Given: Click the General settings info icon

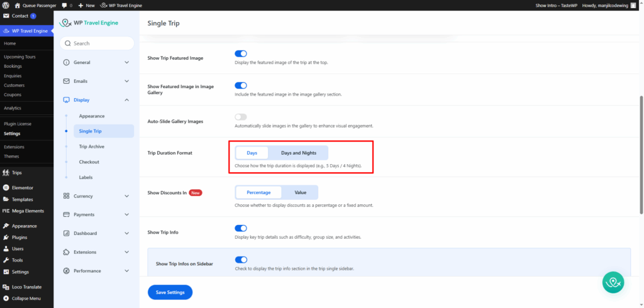Looking at the screenshot, I should click(x=67, y=62).
